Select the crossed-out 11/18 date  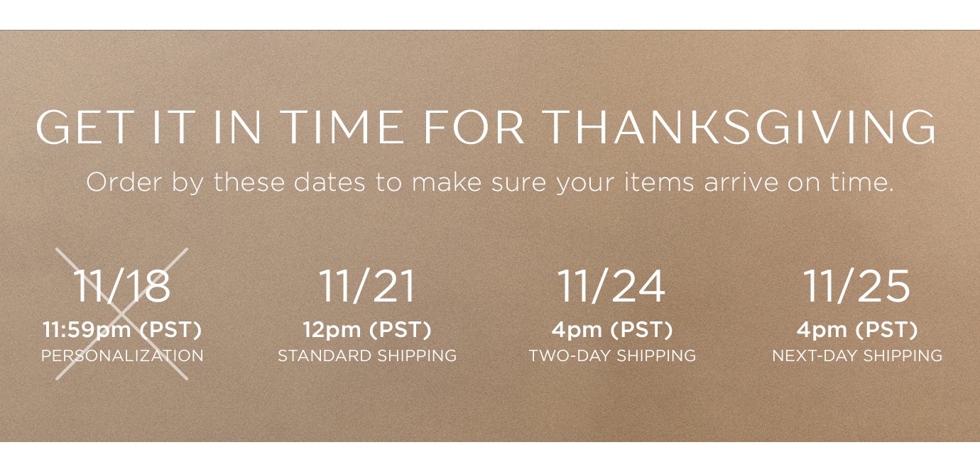[x=122, y=286]
